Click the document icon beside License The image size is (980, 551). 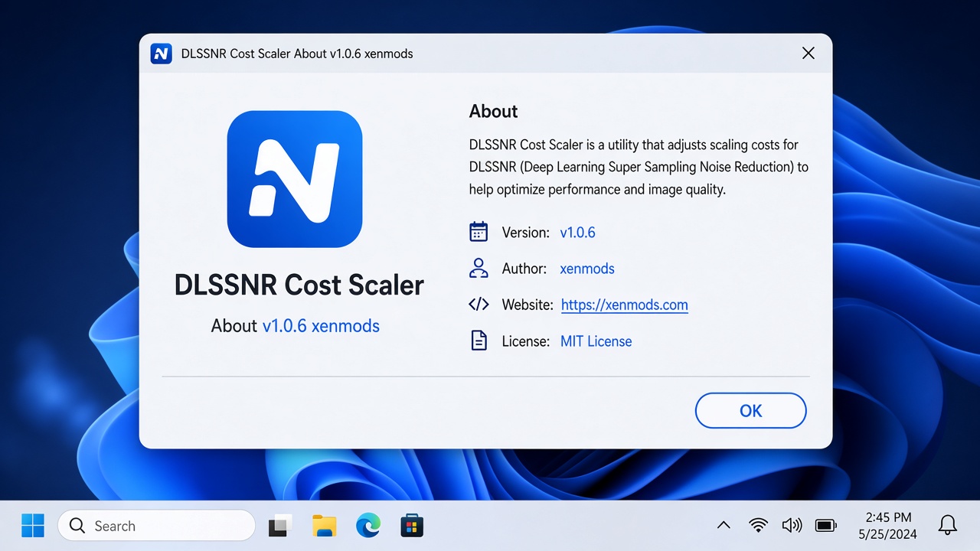[479, 341]
